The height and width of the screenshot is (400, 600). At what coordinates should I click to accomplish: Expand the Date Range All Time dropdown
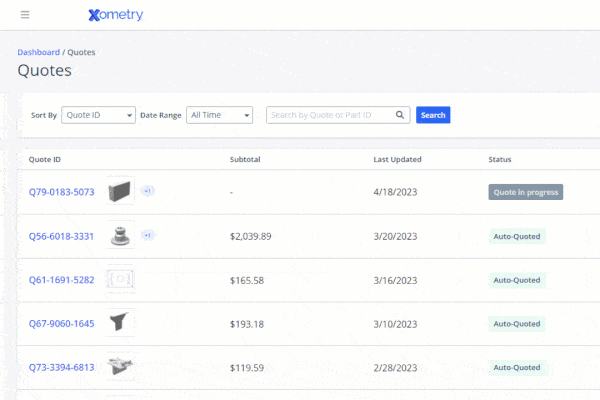pyautogui.click(x=220, y=115)
